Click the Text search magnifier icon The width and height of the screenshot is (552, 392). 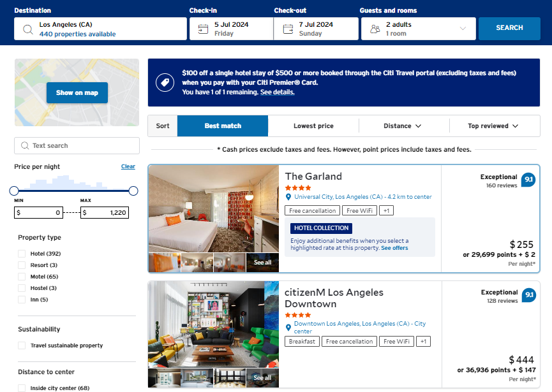tap(25, 145)
